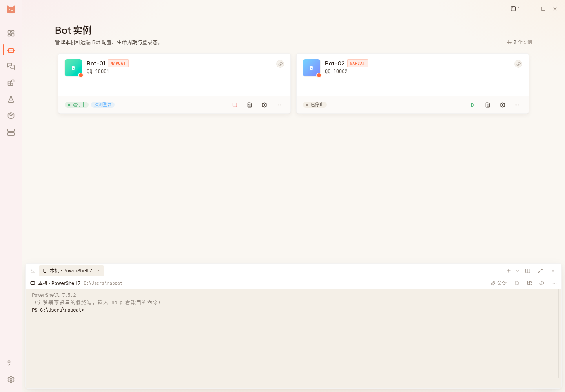Click the 已停止 status badge

(315, 105)
